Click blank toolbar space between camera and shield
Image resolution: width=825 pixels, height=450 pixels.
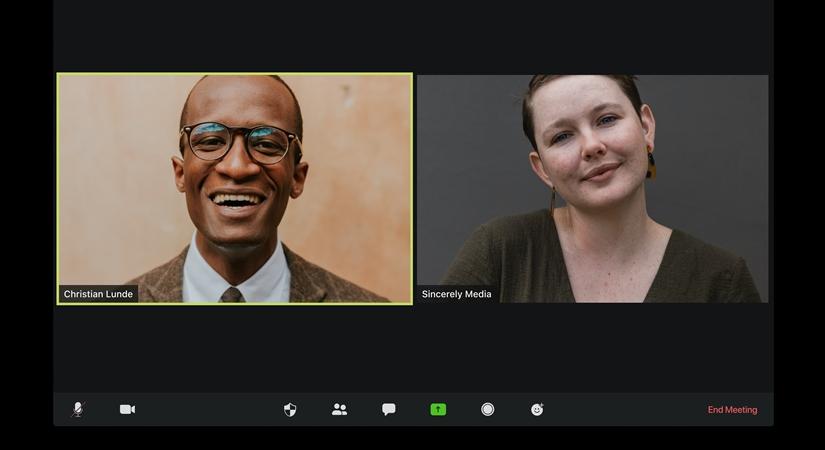(x=210, y=409)
